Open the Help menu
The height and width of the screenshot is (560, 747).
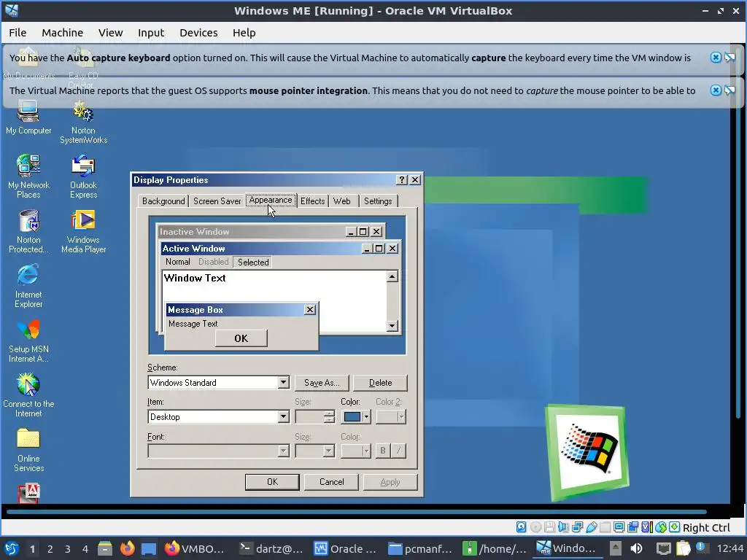(244, 32)
